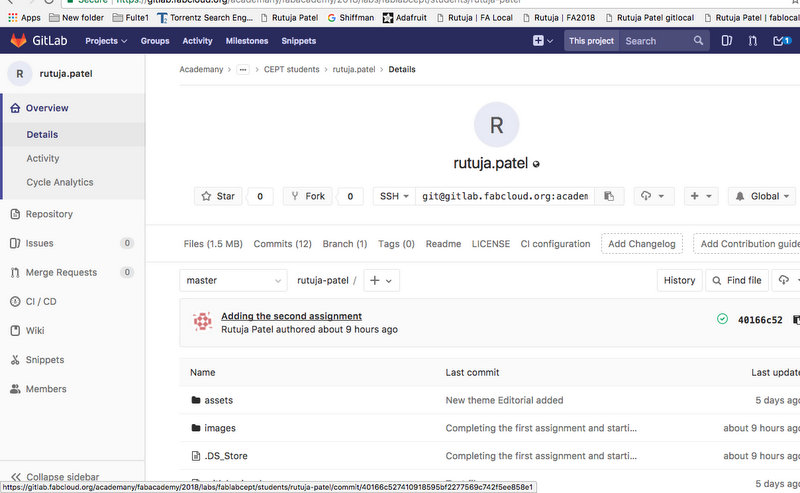Image resolution: width=800 pixels, height=493 pixels.
Task: Click the assets folder icon
Action: click(x=196, y=400)
